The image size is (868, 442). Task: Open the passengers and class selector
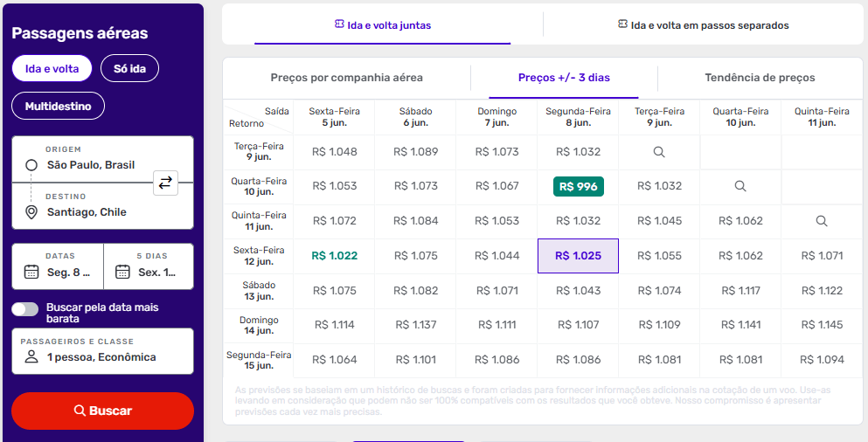click(102, 350)
